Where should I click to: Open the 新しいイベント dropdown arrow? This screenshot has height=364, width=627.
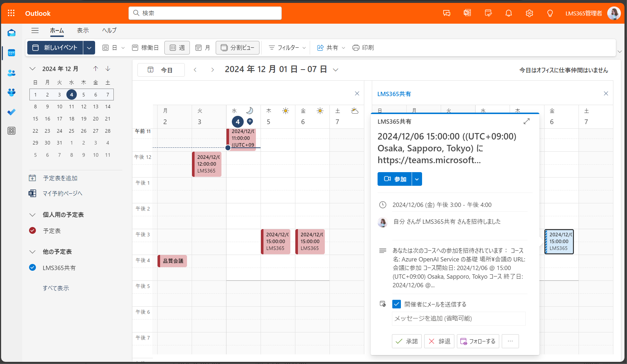89,48
